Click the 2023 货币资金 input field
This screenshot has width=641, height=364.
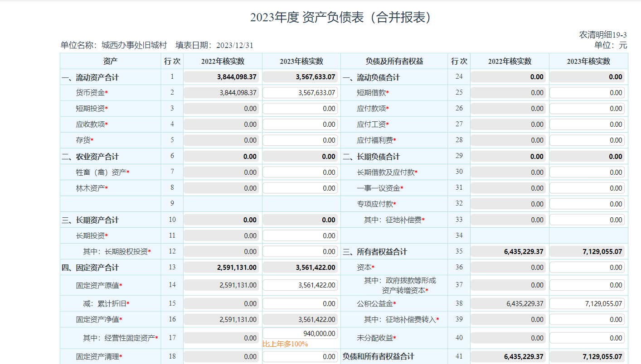(300, 93)
